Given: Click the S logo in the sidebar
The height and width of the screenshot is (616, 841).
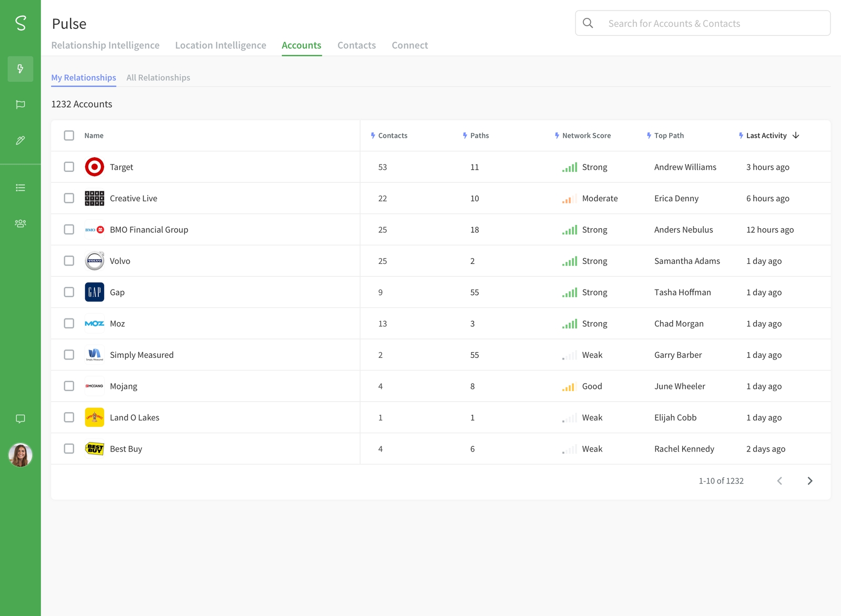Looking at the screenshot, I should coord(20,23).
